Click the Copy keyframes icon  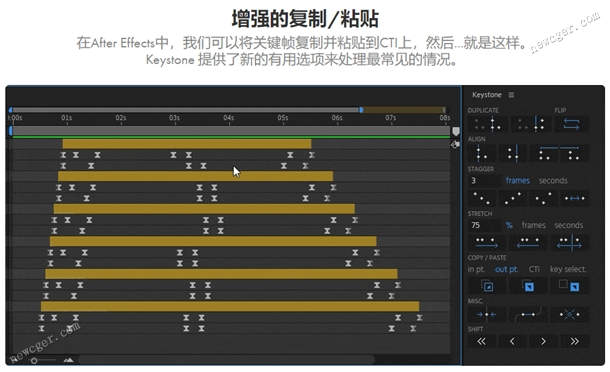[487, 286]
